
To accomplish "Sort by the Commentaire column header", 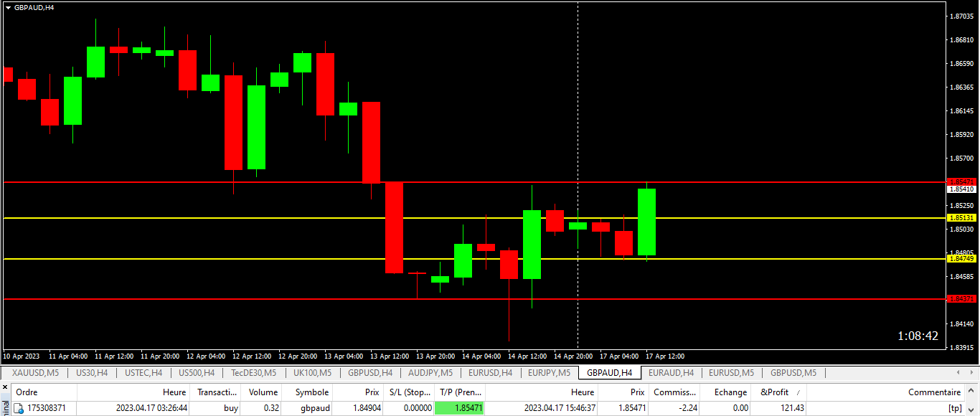I will click(x=886, y=392).
